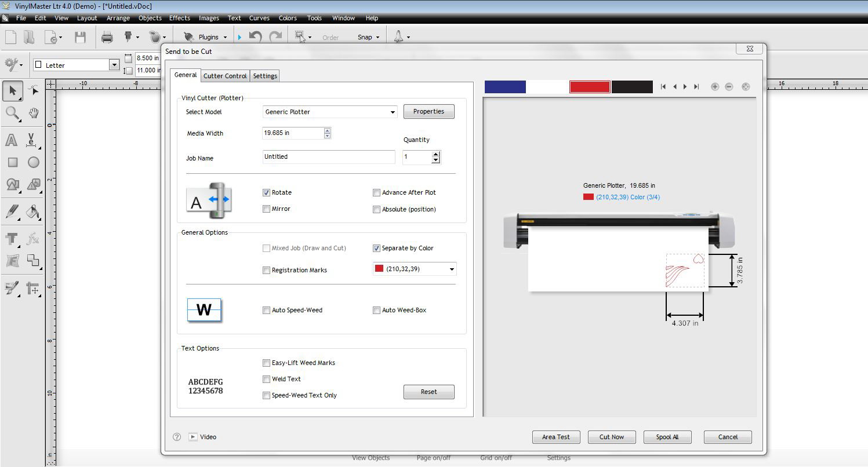Image resolution: width=868 pixels, height=467 pixels.
Task: Check Easy-Lift Weed Marks
Action: point(267,363)
